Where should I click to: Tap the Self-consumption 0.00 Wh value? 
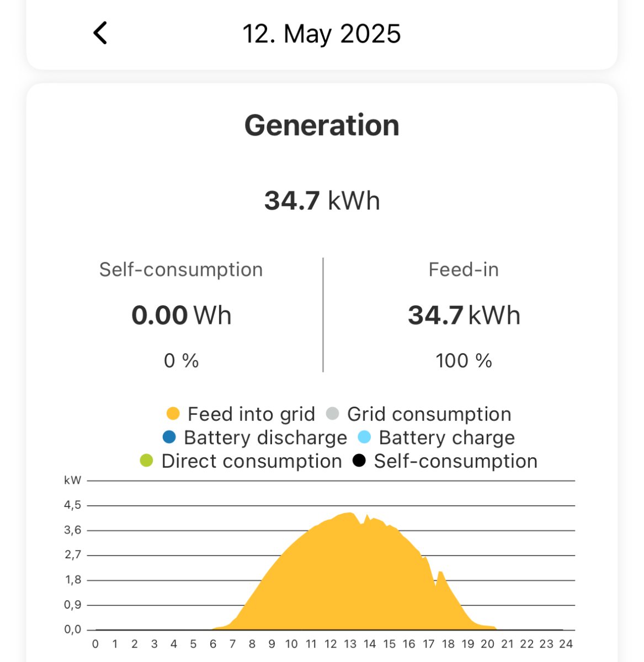tap(181, 316)
